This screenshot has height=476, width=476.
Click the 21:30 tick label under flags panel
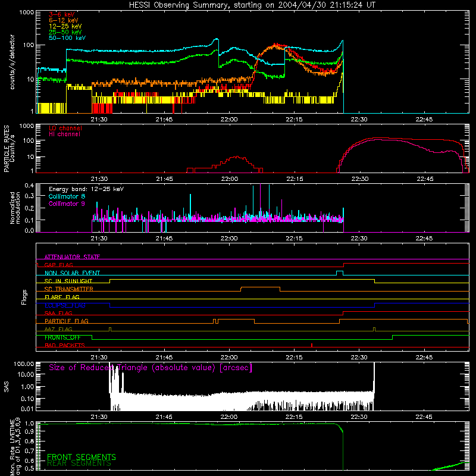[99, 358]
